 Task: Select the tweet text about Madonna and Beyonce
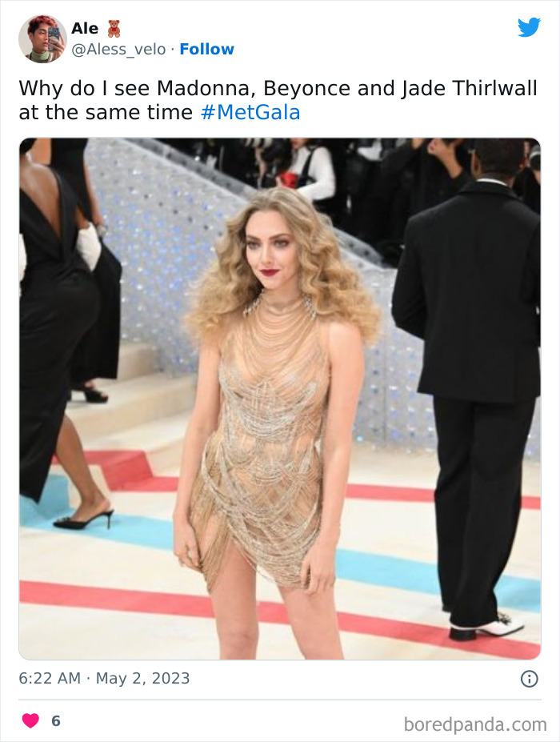click(x=240, y=89)
